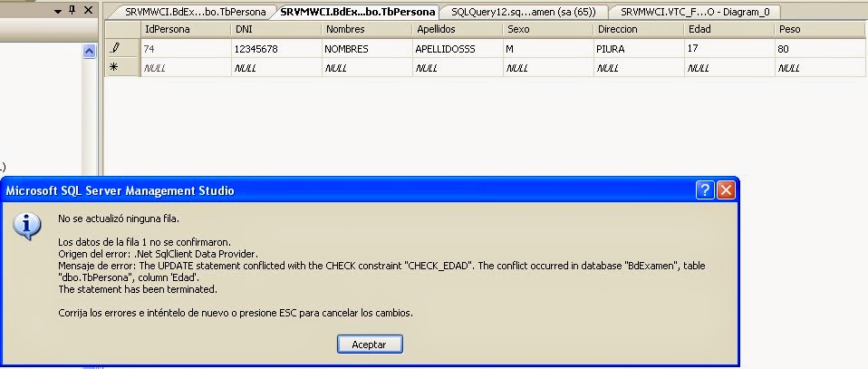Click the select-all corner cell of the grid
868x369 pixels.
coord(122,29)
